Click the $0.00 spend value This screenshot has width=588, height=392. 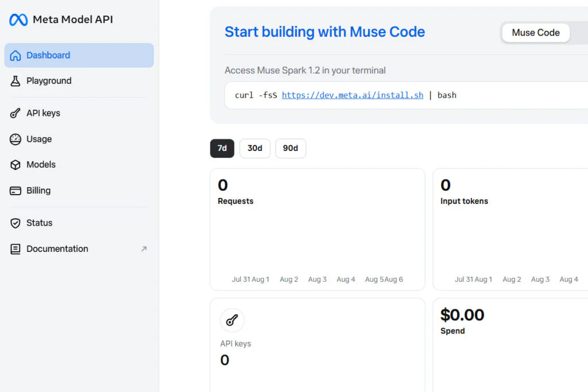(462, 315)
